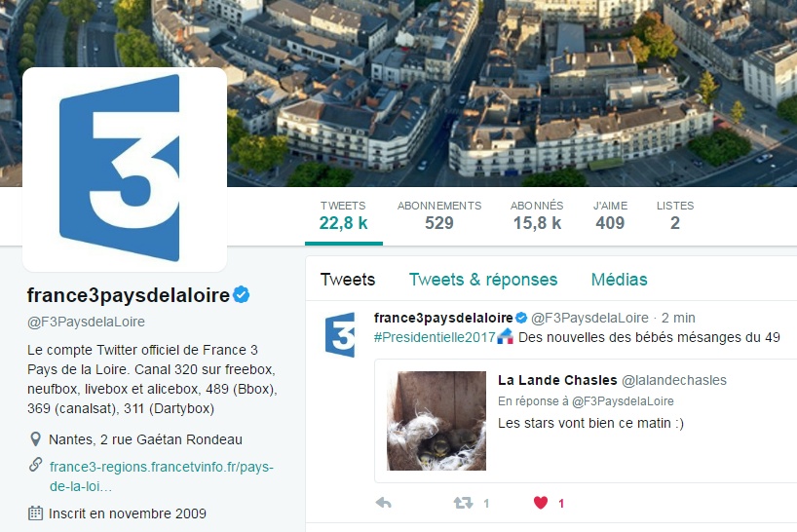Click the retweet icon under the tweet
This screenshot has width=797, height=532.
463,503
